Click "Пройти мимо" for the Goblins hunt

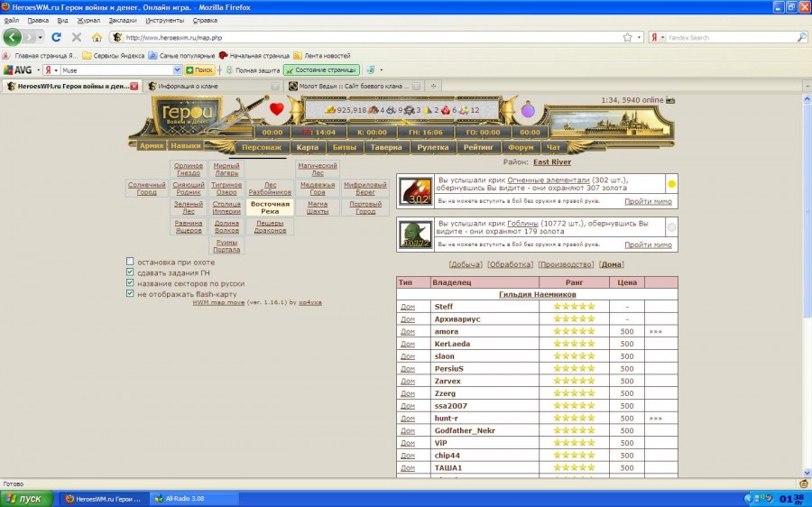click(648, 244)
